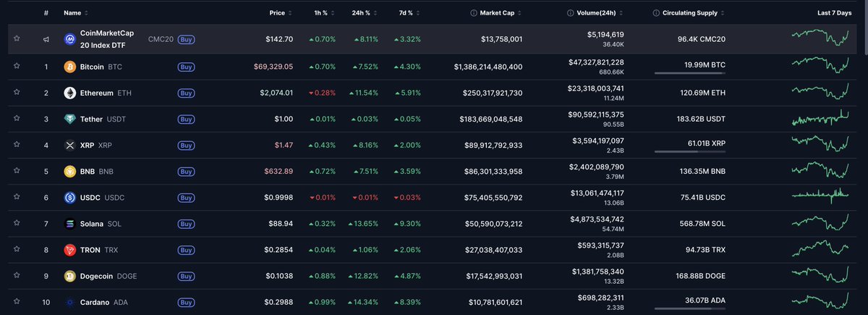868x315 pixels.
Task: Star Bitcoin to add to watchlist
Action: tap(17, 67)
